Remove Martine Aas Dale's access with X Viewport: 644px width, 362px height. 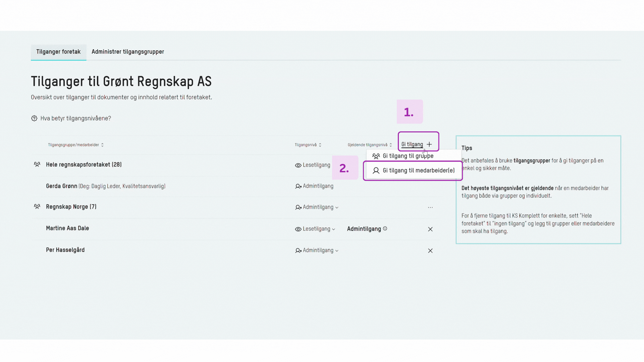click(430, 229)
